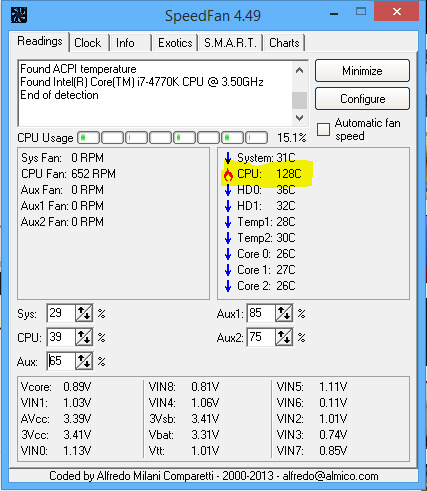Maximize the SpeedFan window
This screenshot has width=427, height=491.
tap(361, 12)
